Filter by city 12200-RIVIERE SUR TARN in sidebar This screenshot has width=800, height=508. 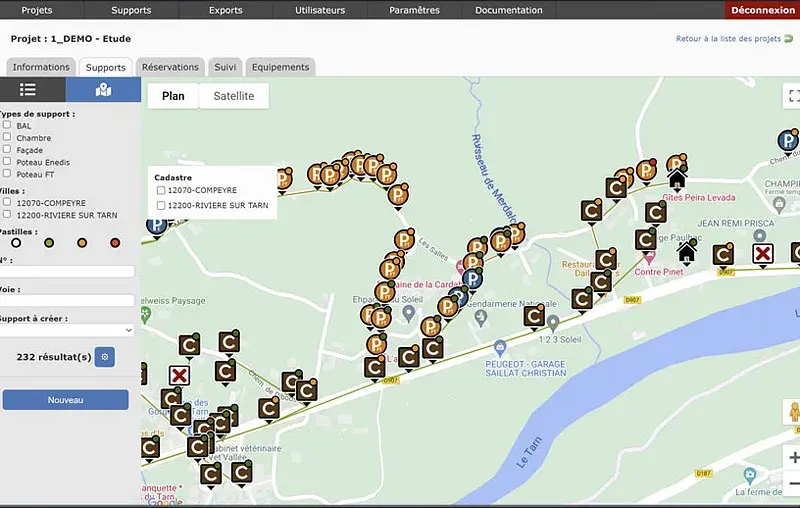7,214
